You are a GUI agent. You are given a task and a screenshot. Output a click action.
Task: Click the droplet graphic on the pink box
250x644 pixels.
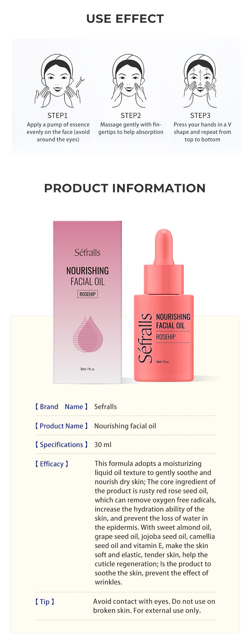point(88,334)
